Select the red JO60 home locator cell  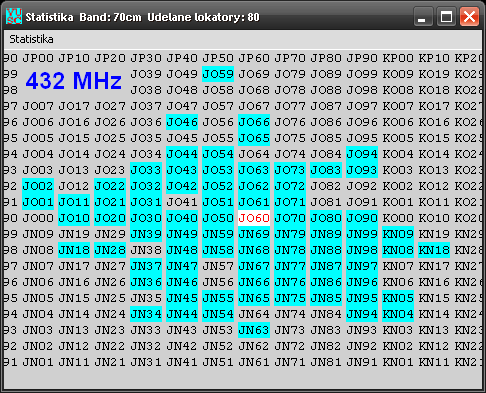click(x=254, y=218)
